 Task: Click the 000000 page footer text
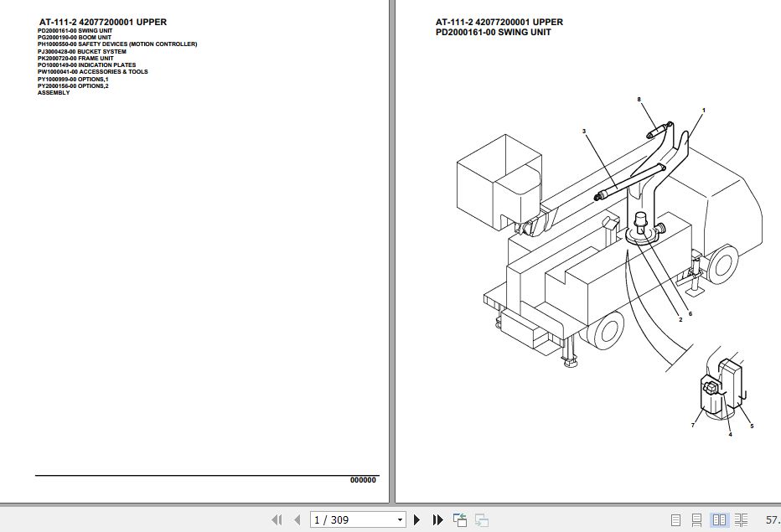pyautogui.click(x=363, y=480)
